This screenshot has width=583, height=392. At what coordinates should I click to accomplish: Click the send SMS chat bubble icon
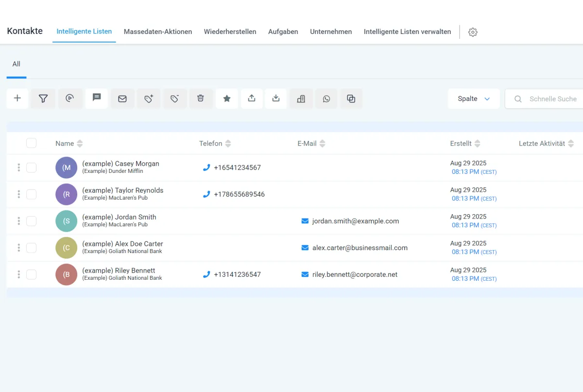[97, 98]
